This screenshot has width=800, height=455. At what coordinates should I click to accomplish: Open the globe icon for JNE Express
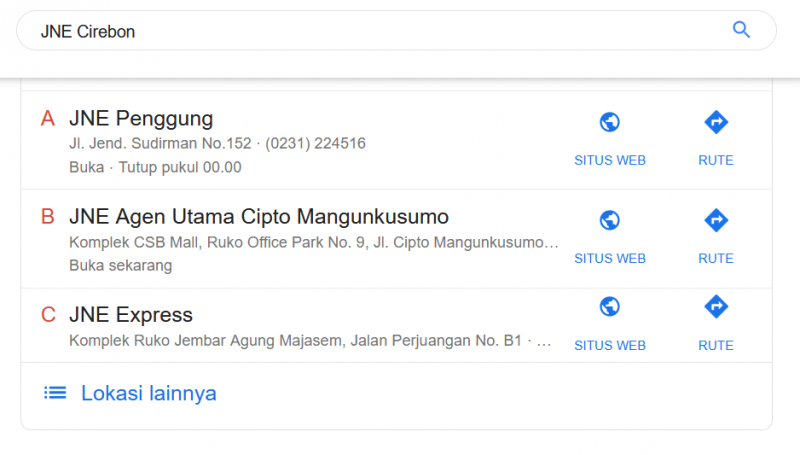pyautogui.click(x=610, y=307)
